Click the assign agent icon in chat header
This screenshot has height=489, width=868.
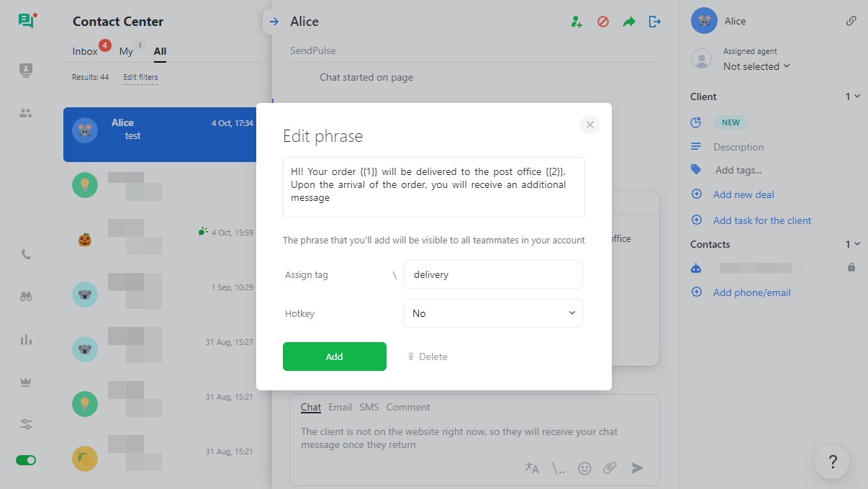pyautogui.click(x=577, y=22)
